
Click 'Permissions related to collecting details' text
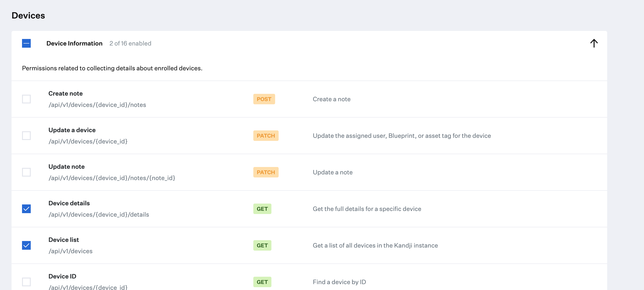tap(112, 68)
